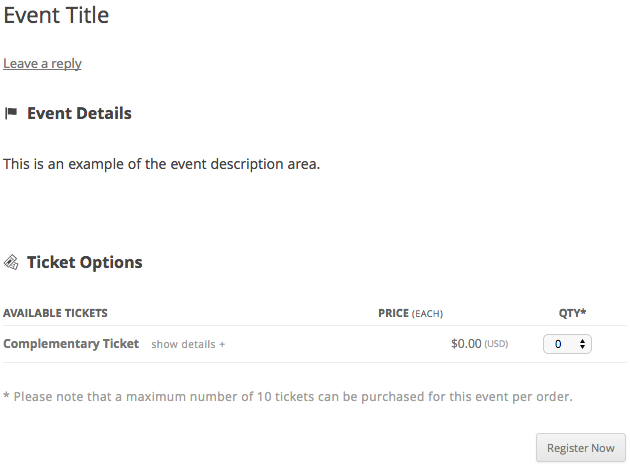Screen dimensions: 630x465
Task: Click the QTY* column header
Action: click(x=572, y=313)
